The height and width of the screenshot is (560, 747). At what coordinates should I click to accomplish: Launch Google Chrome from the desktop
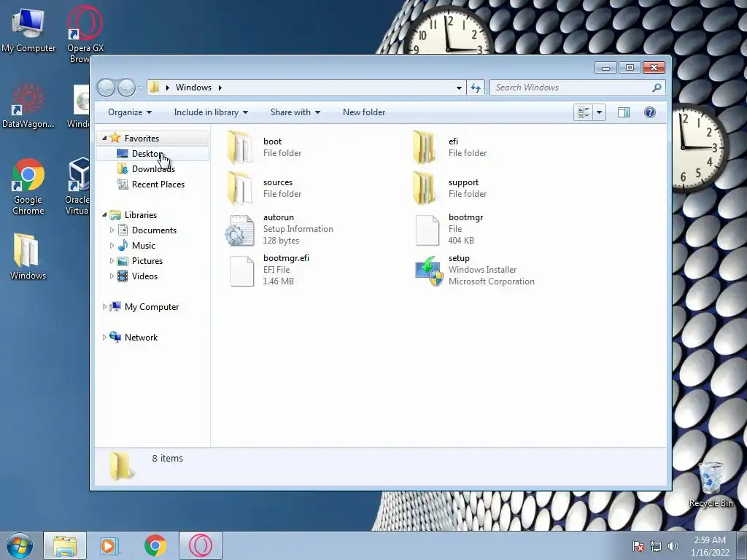click(28, 187)
